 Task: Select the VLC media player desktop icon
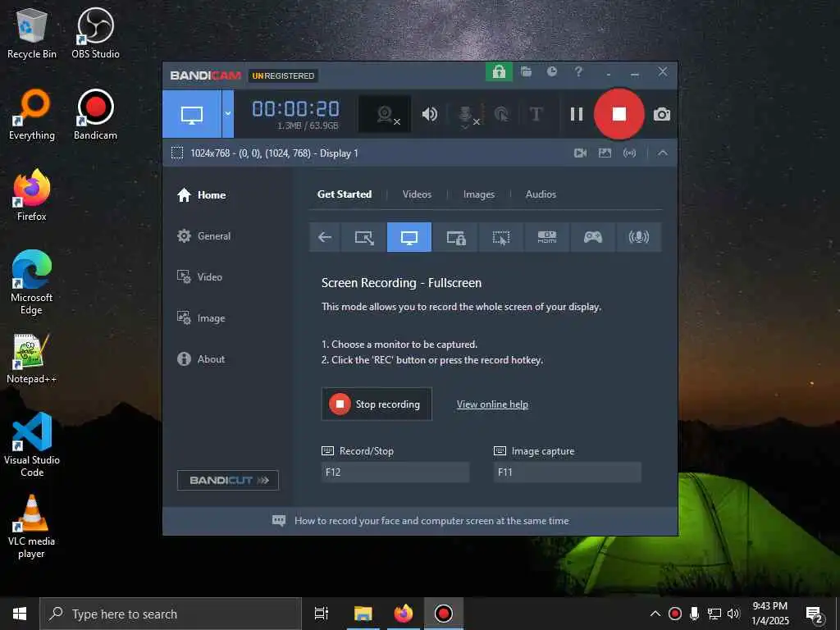[x=32, y=527]
